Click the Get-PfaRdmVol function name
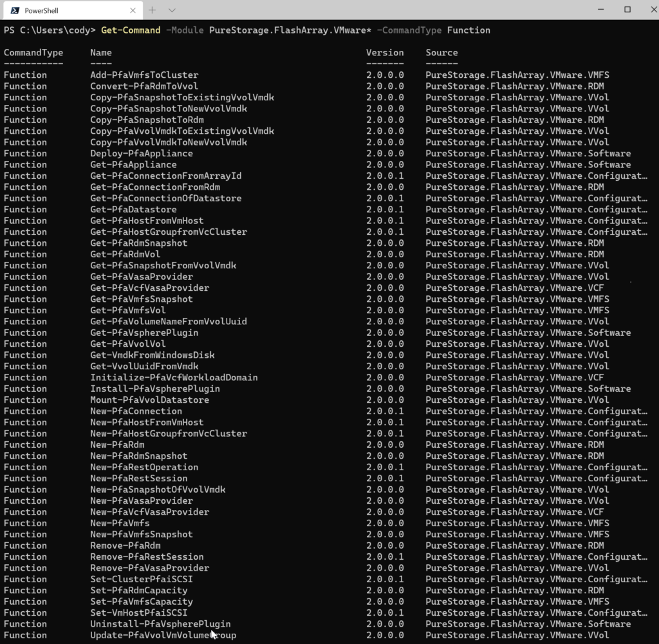The height and width of the screenshot is (644, 659). click(125, 254)
